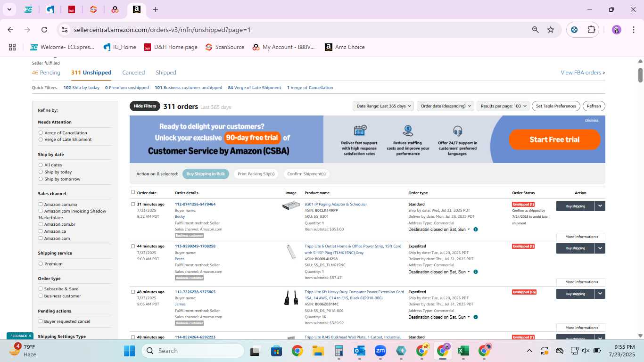Click the address bar URL field

(297, 30)
